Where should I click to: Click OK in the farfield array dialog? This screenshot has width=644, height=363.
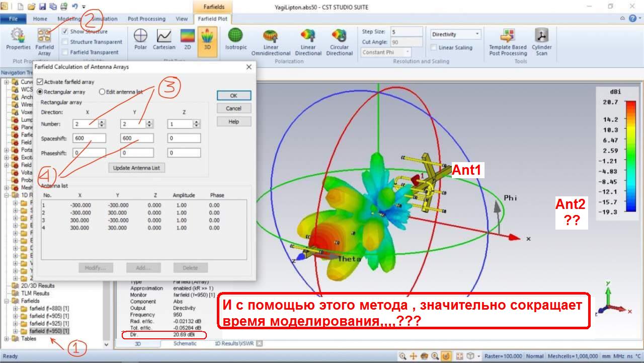(233, 95)
